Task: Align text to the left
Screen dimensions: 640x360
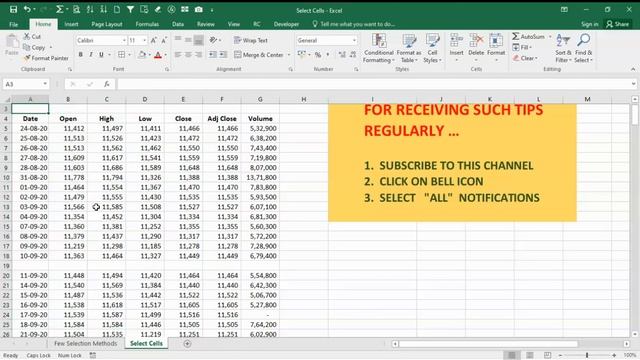Action: [x=178, y=55]
